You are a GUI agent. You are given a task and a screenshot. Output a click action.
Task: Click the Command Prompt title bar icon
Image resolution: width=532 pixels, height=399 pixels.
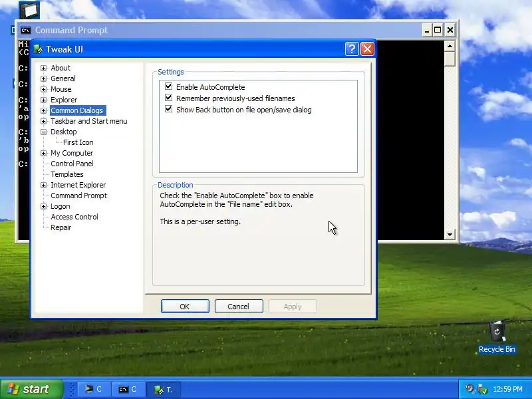pyautogui.click(x=26, y=30)
